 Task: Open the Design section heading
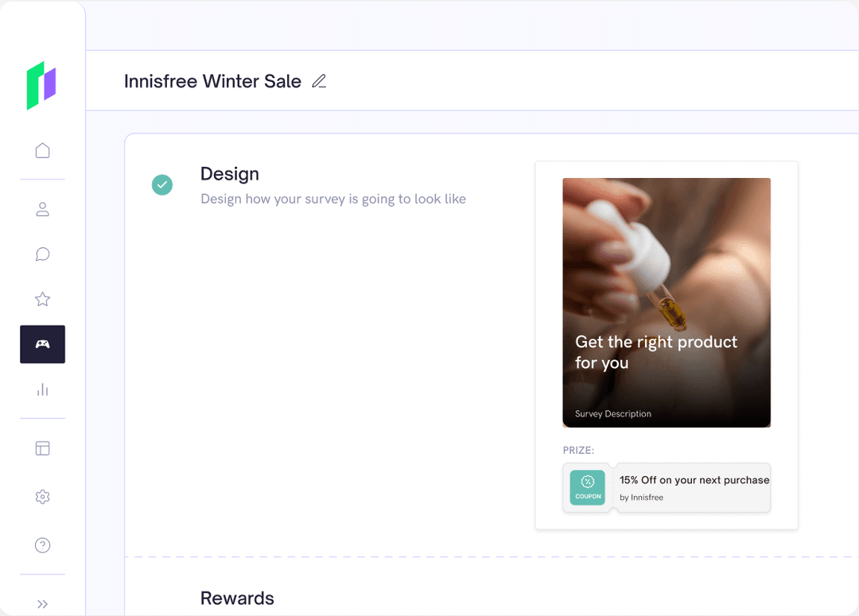(230, 174)
